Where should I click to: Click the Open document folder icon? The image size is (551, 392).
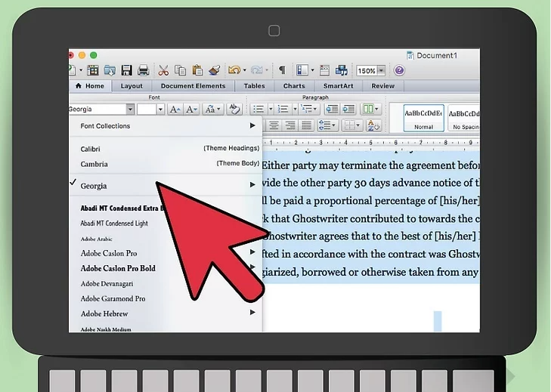[x=110, y=70]
